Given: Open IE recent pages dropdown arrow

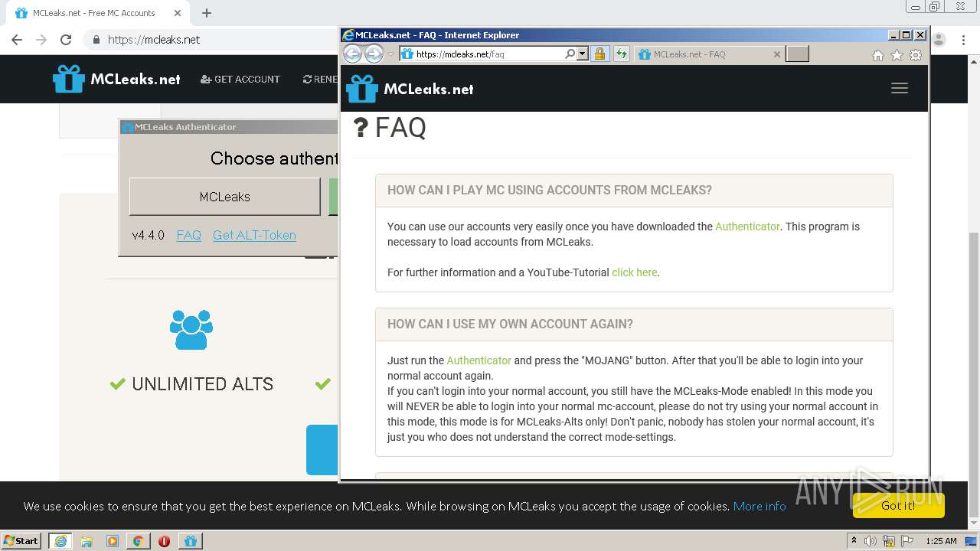Looking at the screenshot, I should tap(390, 54).
